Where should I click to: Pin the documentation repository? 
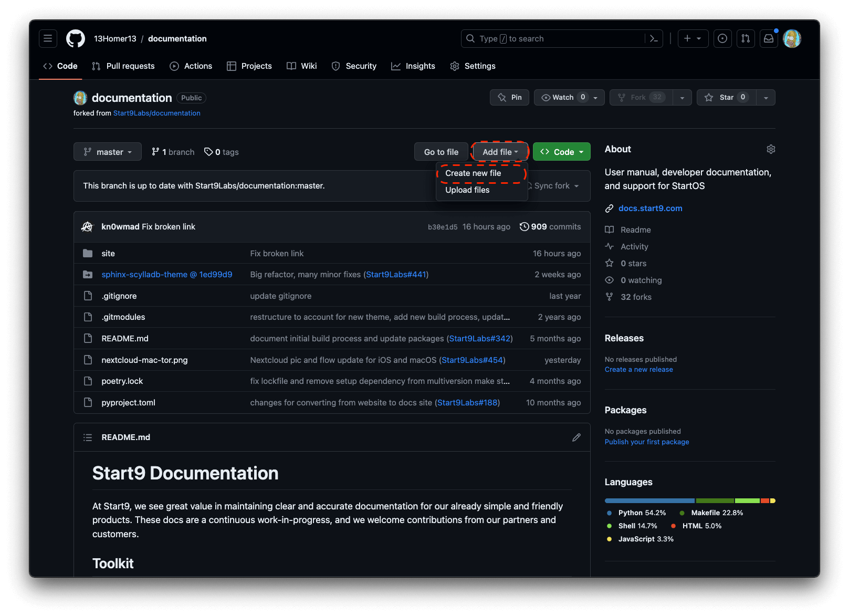click(x=509, y=98)
